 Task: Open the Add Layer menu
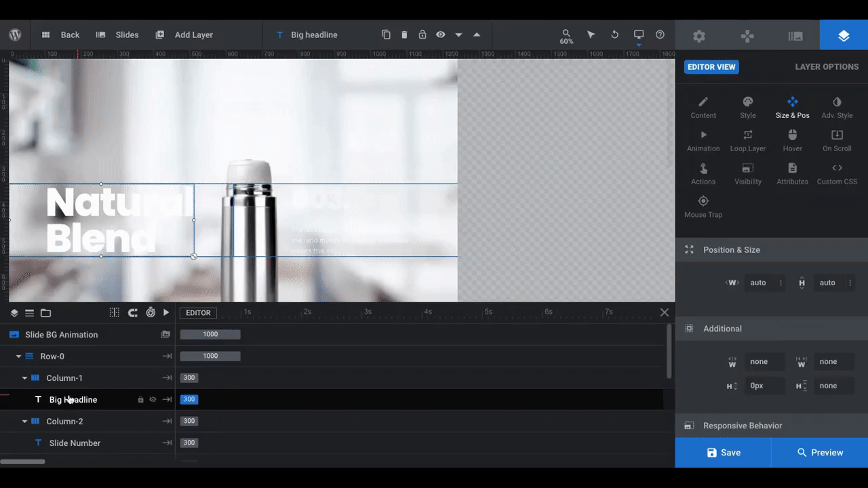184,35
